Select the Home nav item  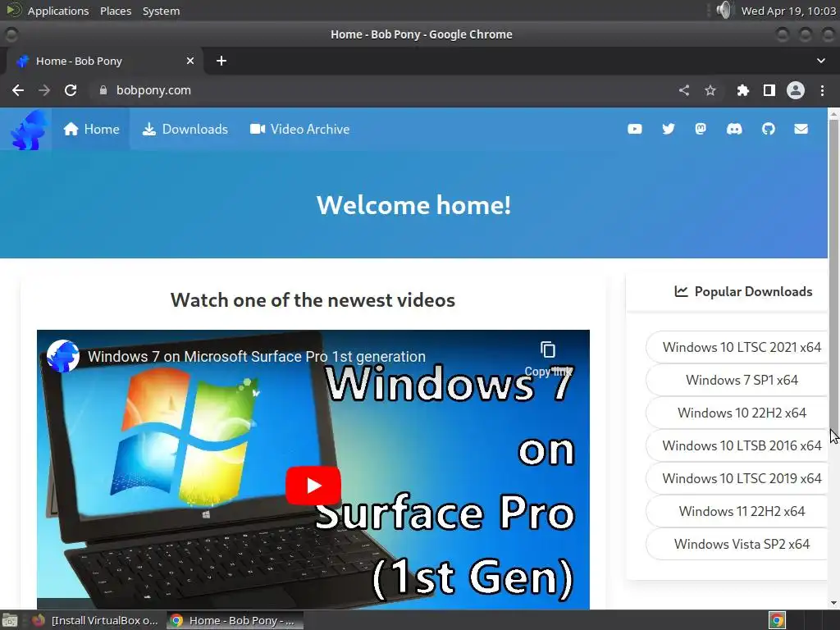click(x=91, y=129)
